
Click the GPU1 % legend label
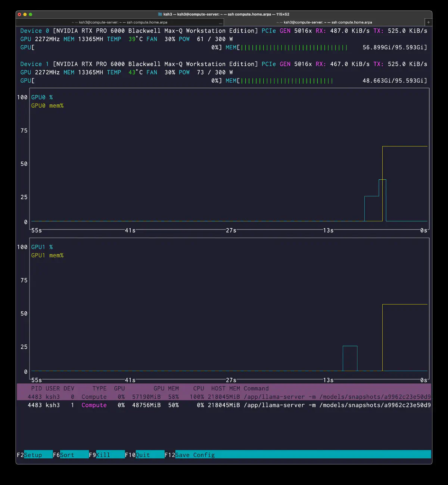(42, 247)
